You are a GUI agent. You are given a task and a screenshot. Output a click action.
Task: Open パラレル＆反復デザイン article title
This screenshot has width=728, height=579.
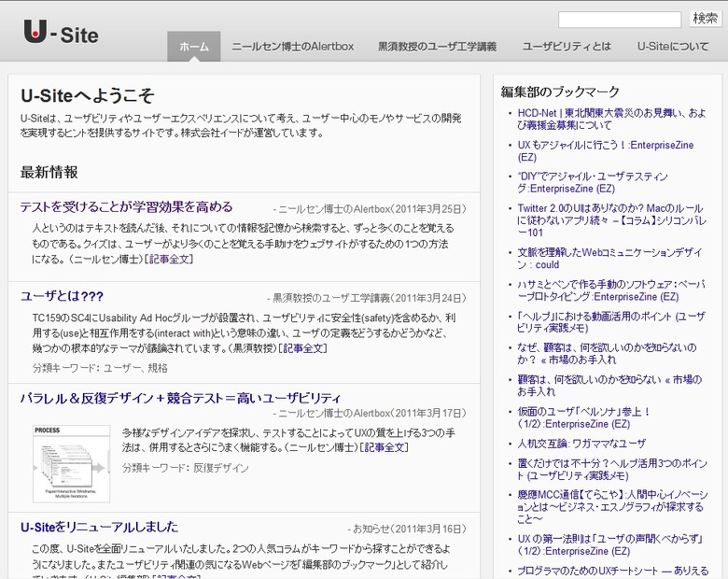tap(181, 398)
